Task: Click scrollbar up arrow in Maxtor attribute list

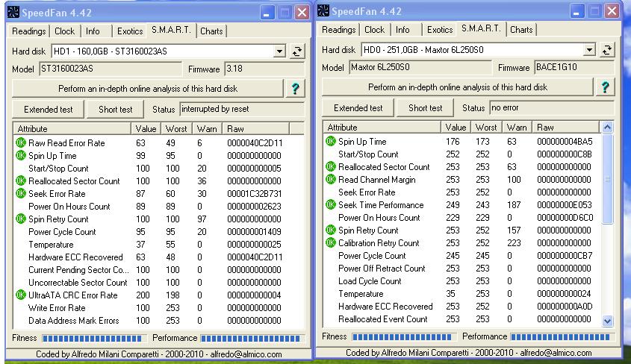Action: coord(607,128)
